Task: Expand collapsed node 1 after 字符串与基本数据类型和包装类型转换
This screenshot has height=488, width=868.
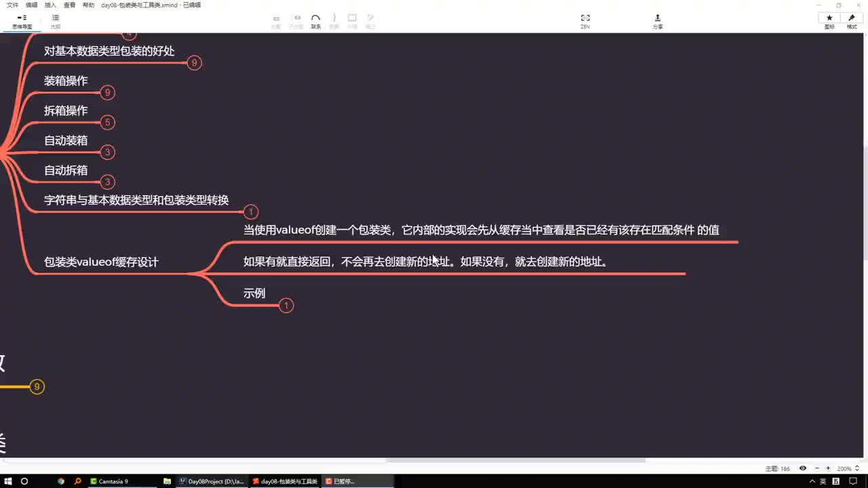Action: click(x=251, y=212)
